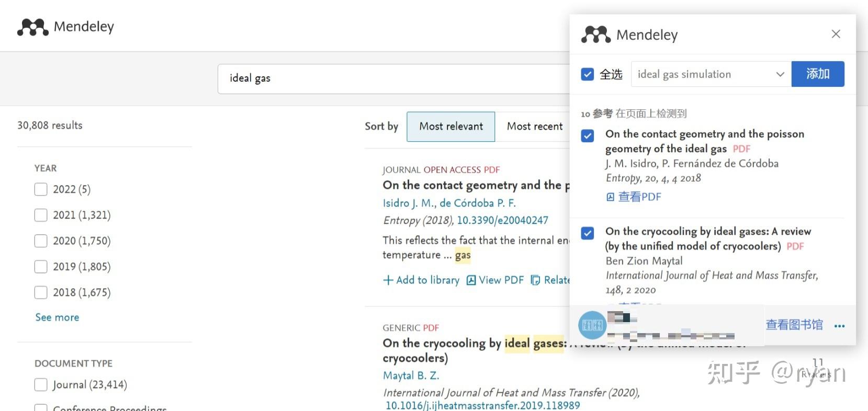Expand See more under the Year filters
This screenshot has height=411, width=868.
coord(57,317)
